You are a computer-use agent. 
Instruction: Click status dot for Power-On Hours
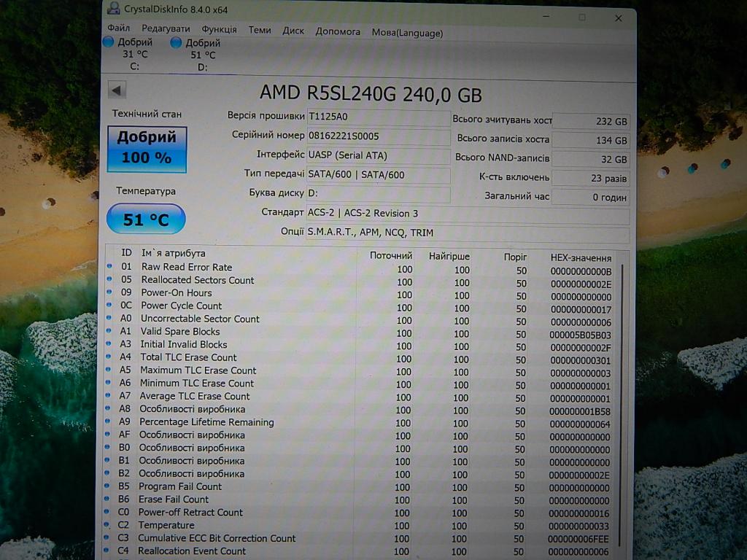point(109,292)
